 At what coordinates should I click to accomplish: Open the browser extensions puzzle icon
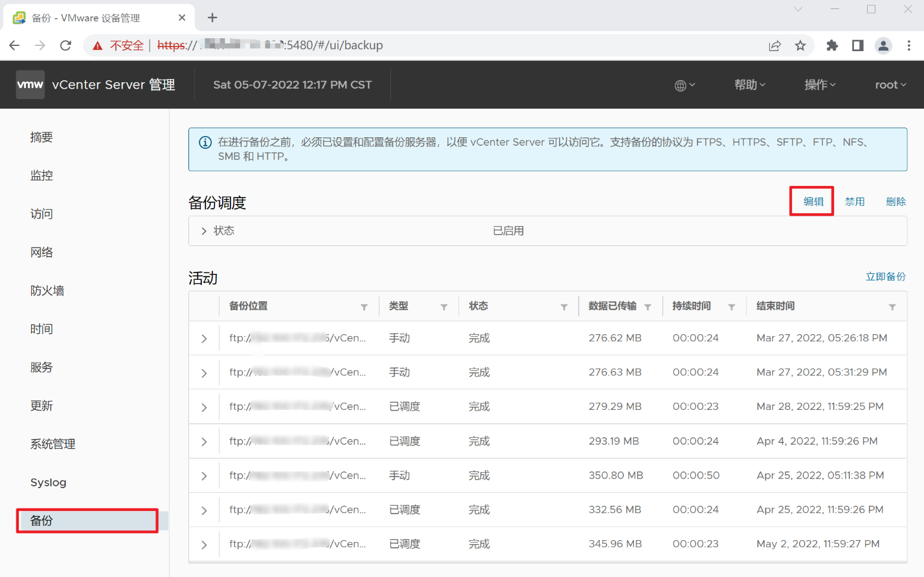(x=832, y=45)
